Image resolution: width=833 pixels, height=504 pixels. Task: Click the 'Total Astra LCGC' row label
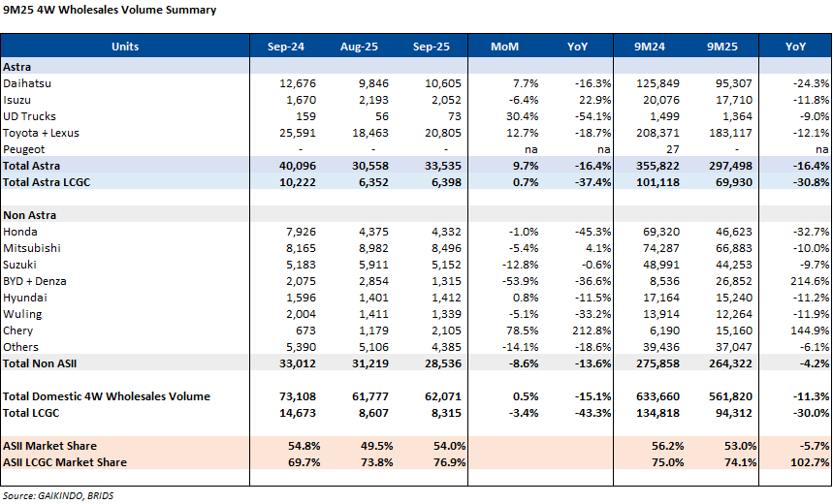47,182
